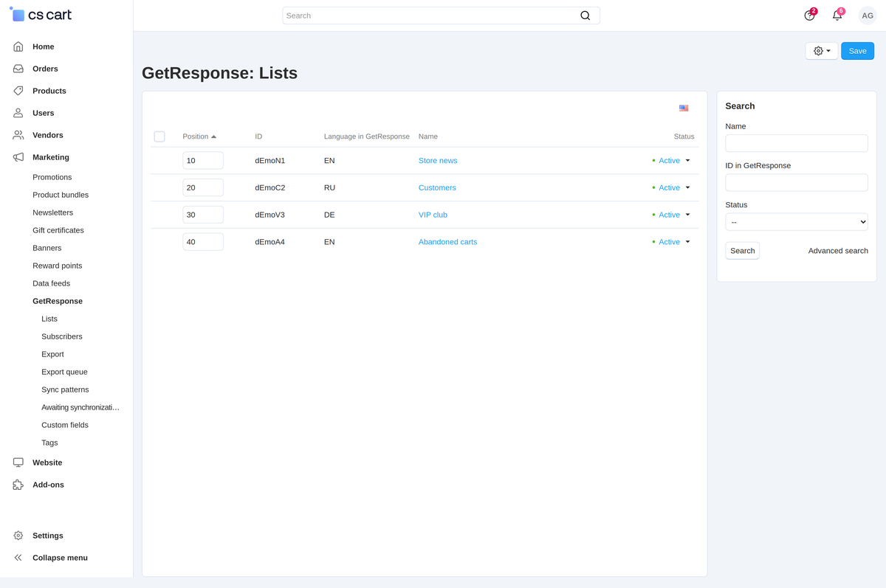This screenshot has width=886, height=588.
Task: Click the Save button
Action: 857,51
